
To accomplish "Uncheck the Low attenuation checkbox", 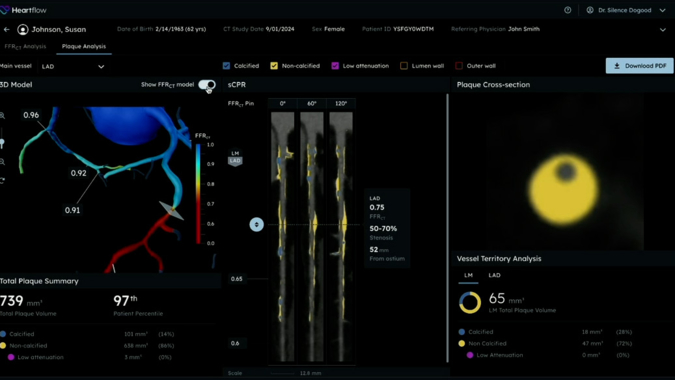I will click(x=335, y=66).
